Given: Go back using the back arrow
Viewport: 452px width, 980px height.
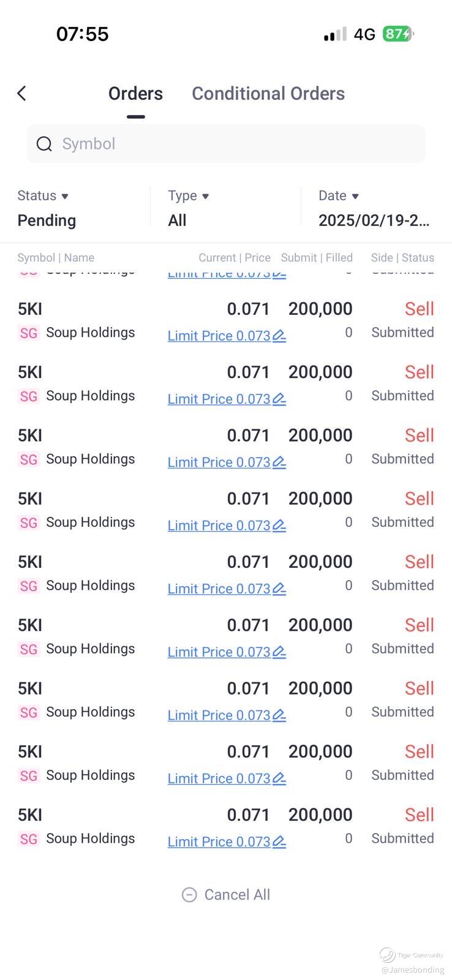Looking at the screenshot, I should (22, 94).
